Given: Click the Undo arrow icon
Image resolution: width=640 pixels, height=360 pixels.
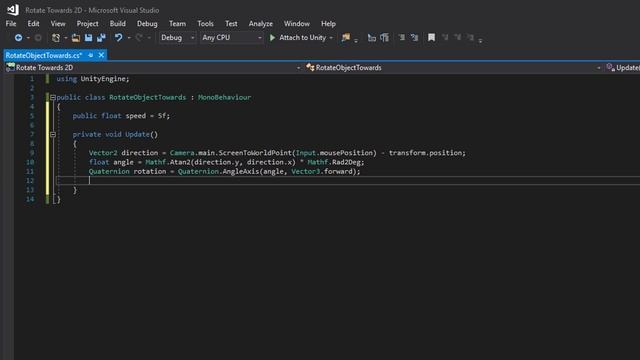Looking at the screenshot, I should [118, 38].
